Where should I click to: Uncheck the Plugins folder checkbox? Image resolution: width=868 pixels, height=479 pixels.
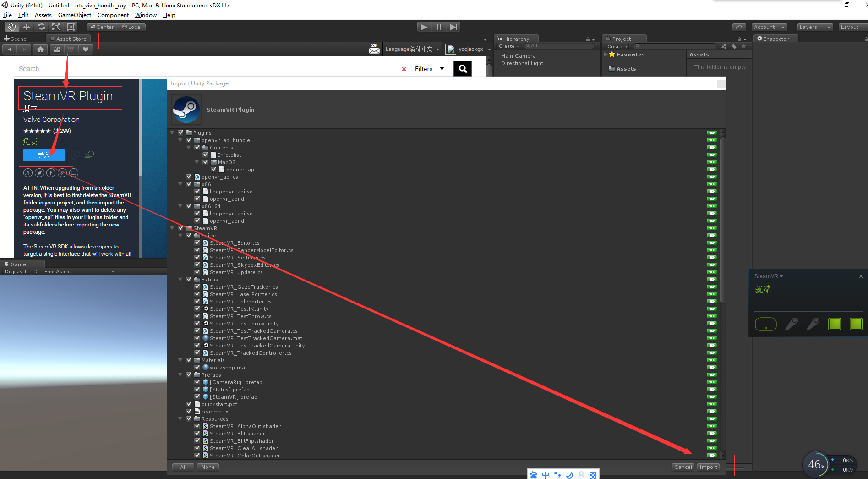(x=180, y=132)
